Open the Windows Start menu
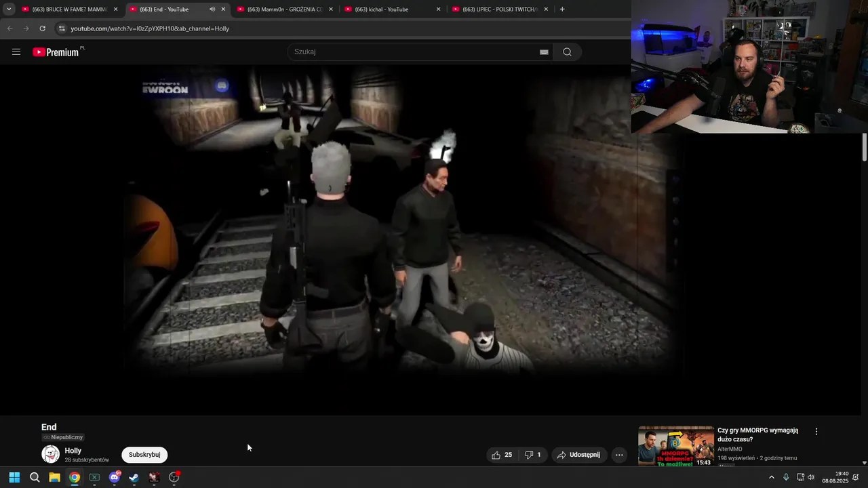868x488 pixels. coord(14,477)
